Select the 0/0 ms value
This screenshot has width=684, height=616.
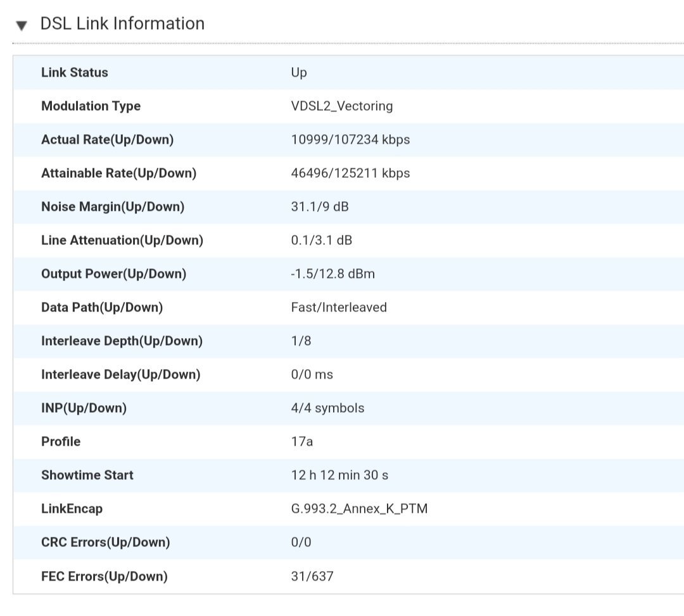tap(312, 375)
